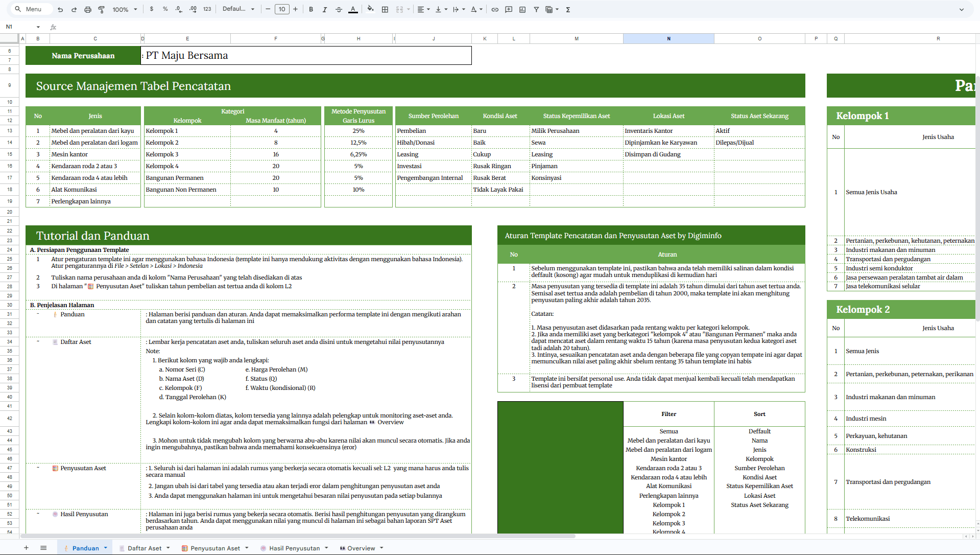The image size is (980, 555).
Task: Open the horizontal align dropdown
Action: 423,9
